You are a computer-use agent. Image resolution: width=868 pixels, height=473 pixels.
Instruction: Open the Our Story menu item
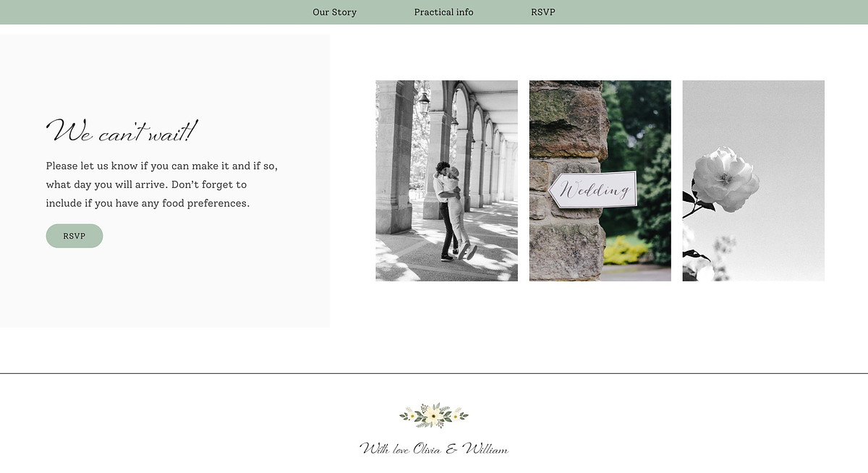coord(334,12)
